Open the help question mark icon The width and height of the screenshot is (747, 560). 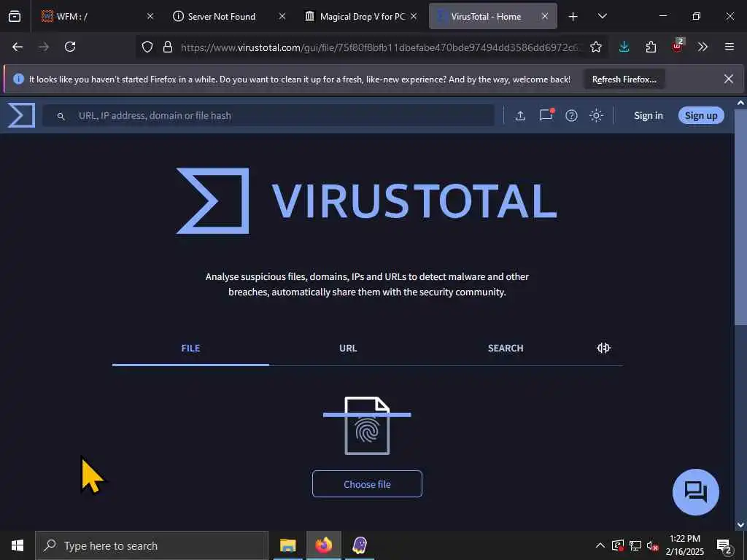pos(571,116)
